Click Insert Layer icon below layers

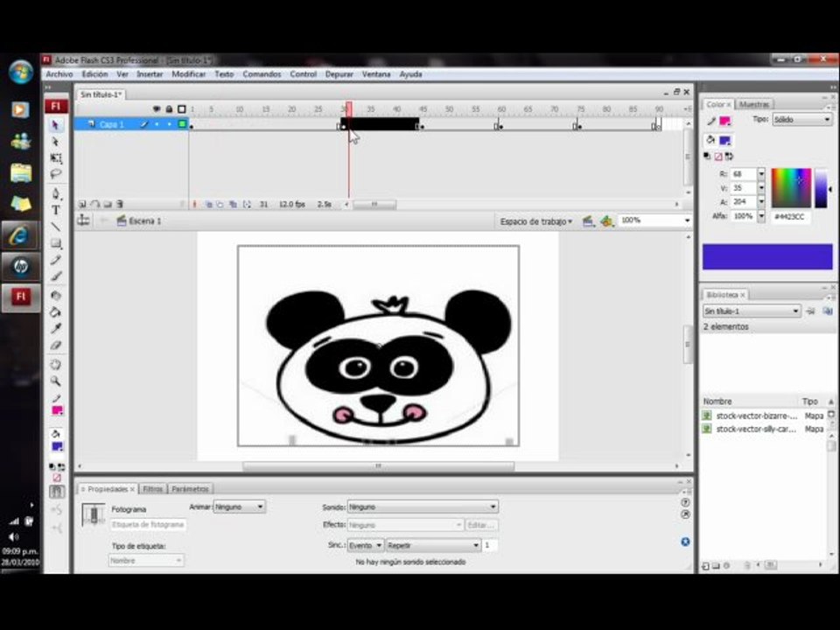pos(82,204)
